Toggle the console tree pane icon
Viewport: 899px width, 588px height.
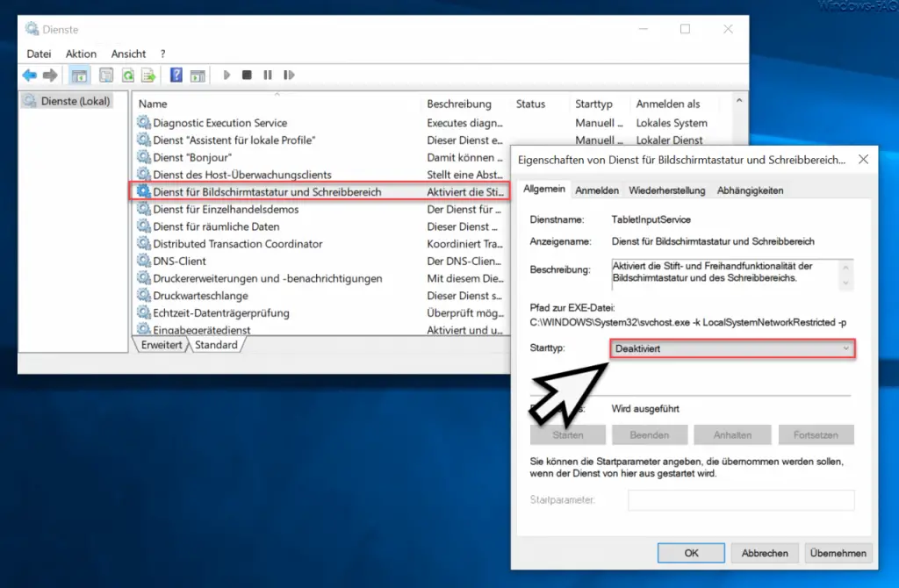tap(78, 75)
